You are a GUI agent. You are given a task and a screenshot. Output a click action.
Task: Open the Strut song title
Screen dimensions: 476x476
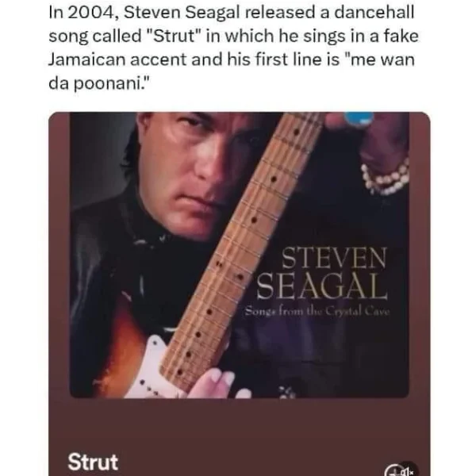click(x=93, y=463)
